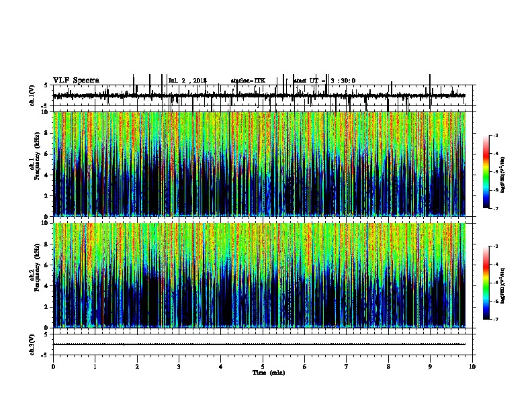Screen dimensions: 532x411
Task: Click the "station=ITK" header text
Action: point(248,81)
